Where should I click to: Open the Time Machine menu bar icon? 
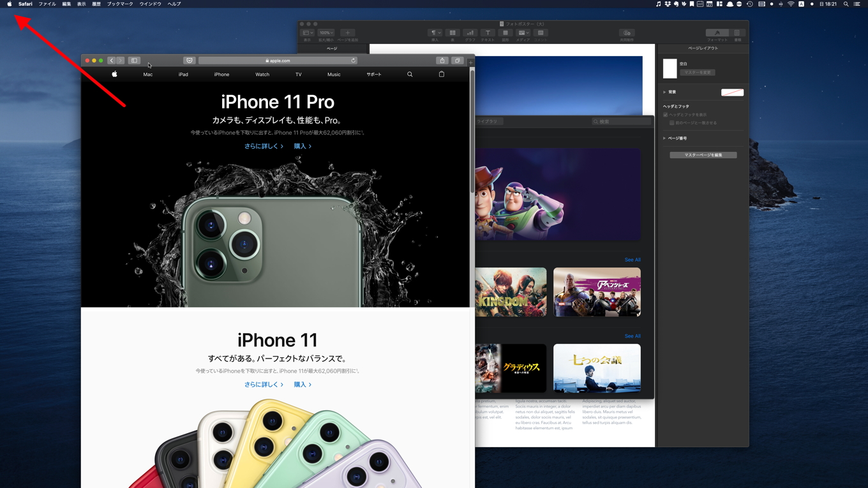750,4
